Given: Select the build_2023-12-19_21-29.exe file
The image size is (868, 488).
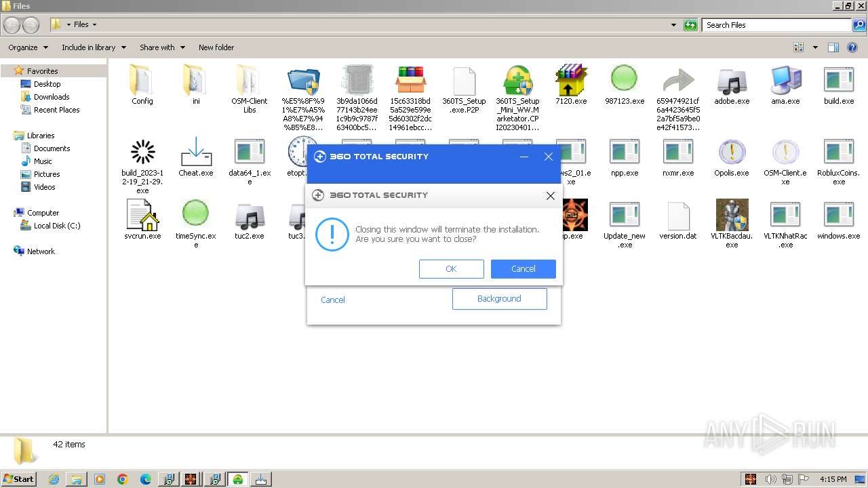Looking at the screenshot, I should (142, 166).
